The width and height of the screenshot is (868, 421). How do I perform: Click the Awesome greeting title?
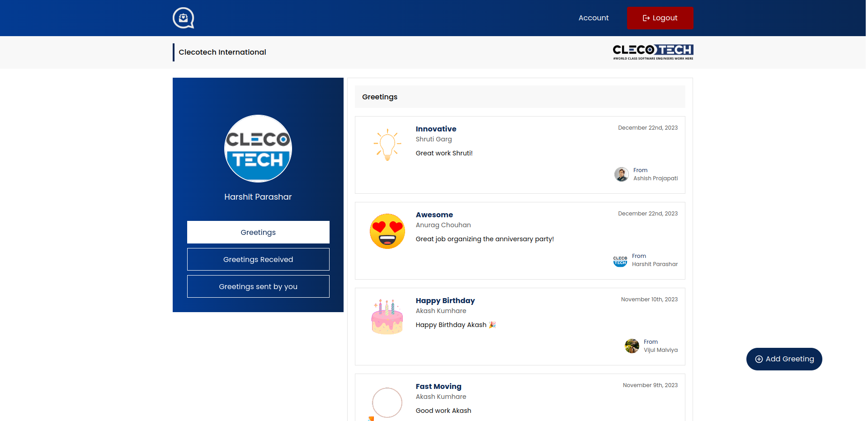coord(434,215)
